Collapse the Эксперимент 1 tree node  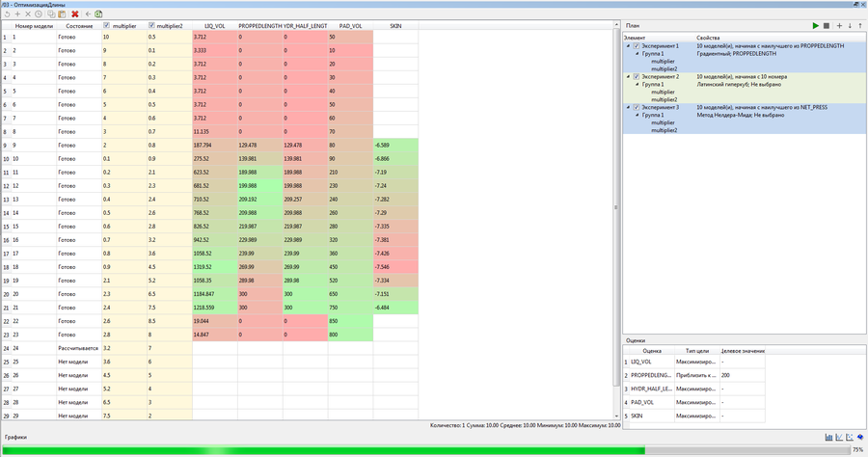628,45
